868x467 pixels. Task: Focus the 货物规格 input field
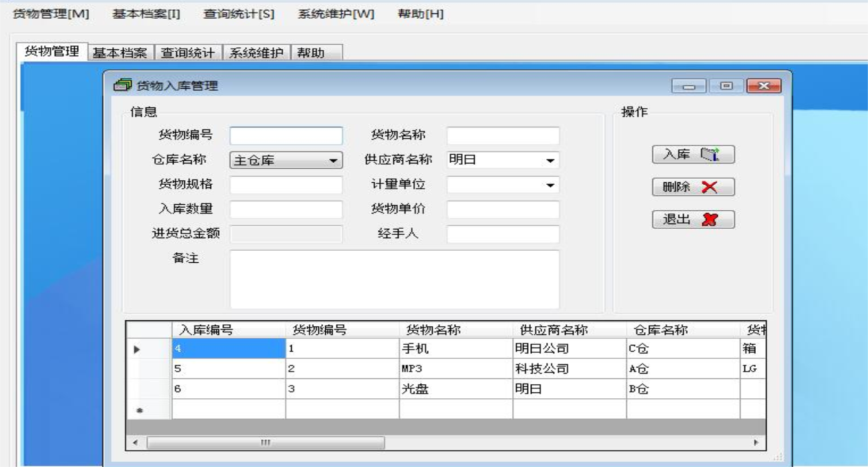tap(286, 185)
